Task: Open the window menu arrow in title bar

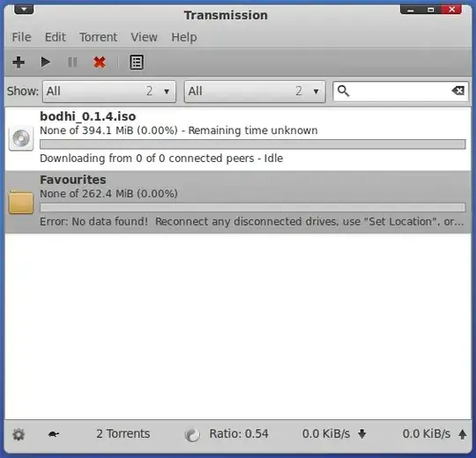Action: tap(24, 9)
